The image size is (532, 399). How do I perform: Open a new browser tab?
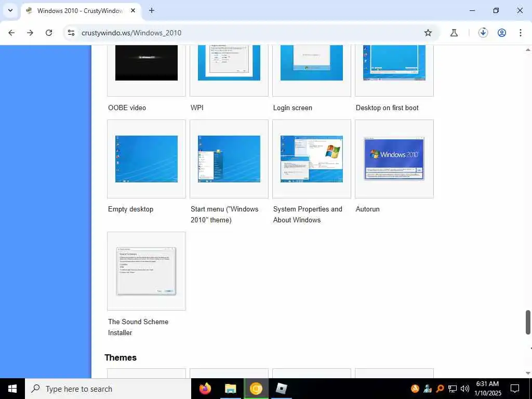[152, 10]
